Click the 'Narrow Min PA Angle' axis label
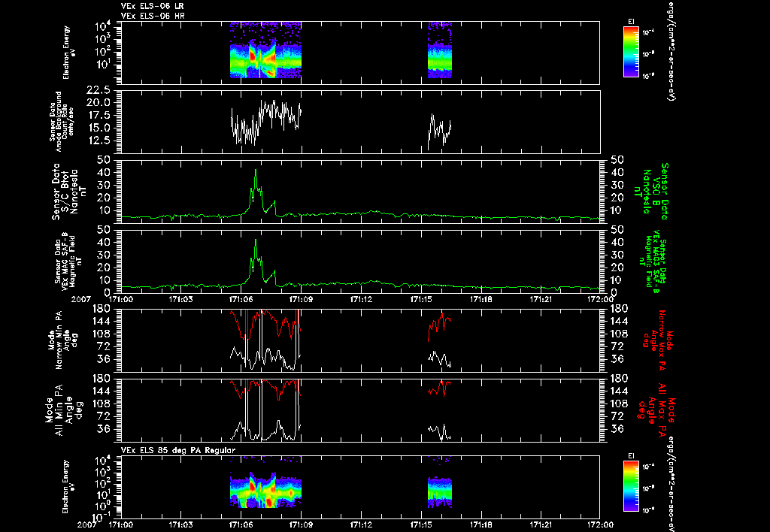Screen dimensions: 770x532 pyautogui.click(x=62, y=340)
